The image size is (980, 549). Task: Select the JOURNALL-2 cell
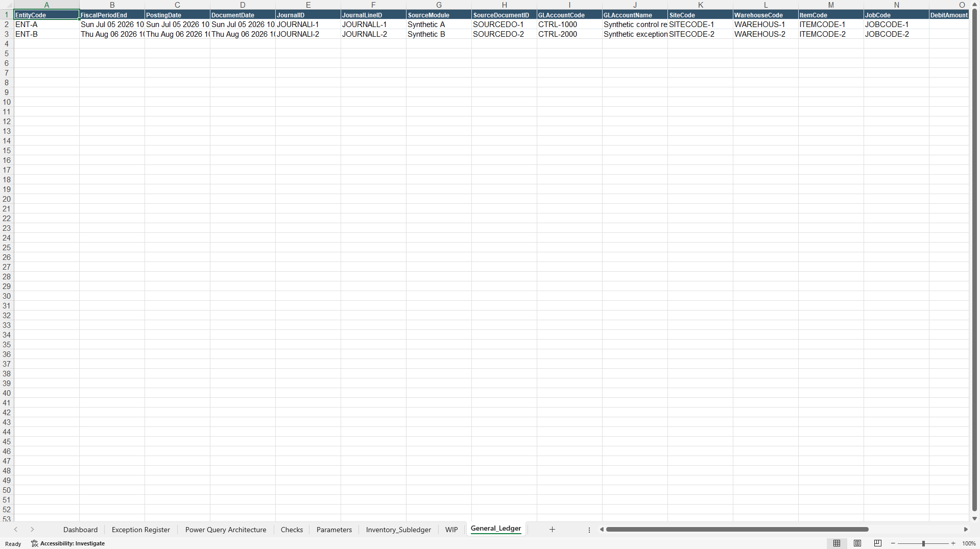pos(373,34)
